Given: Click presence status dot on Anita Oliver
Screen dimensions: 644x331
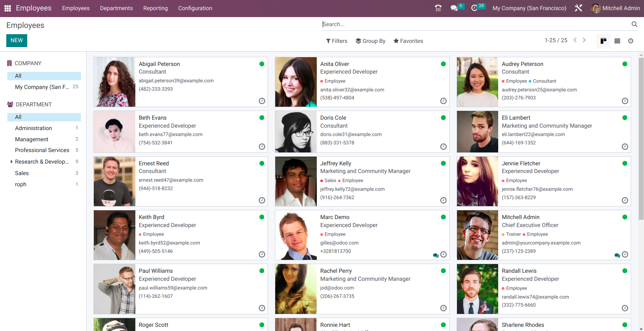Looking at the screenshot, I should tap(443, 64).
